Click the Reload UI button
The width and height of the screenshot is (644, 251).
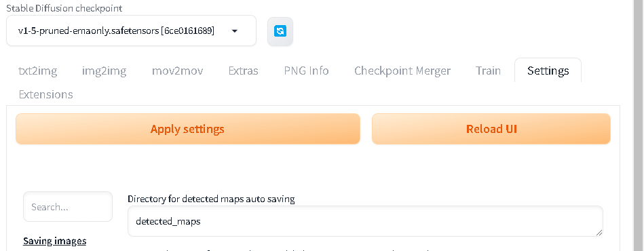[x=491, y=129]
